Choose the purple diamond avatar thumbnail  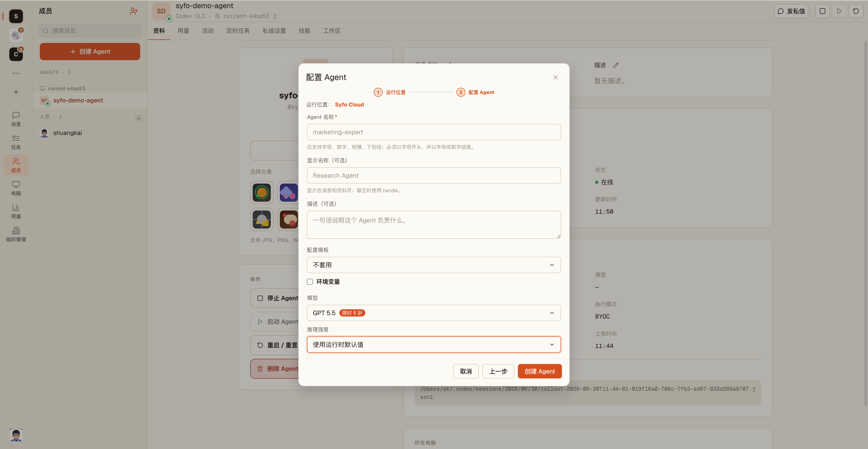(x=288, y=193)
